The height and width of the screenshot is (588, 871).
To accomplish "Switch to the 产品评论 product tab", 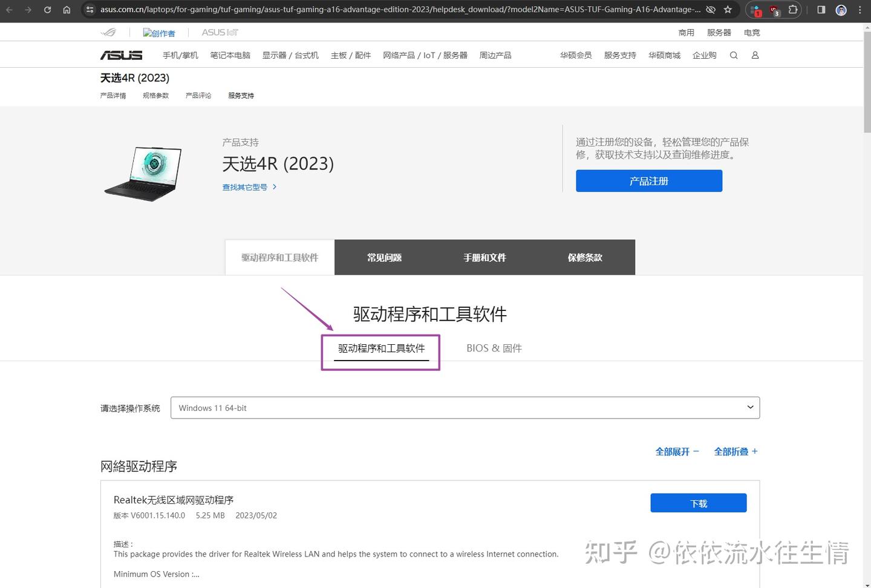I will 198,96.
